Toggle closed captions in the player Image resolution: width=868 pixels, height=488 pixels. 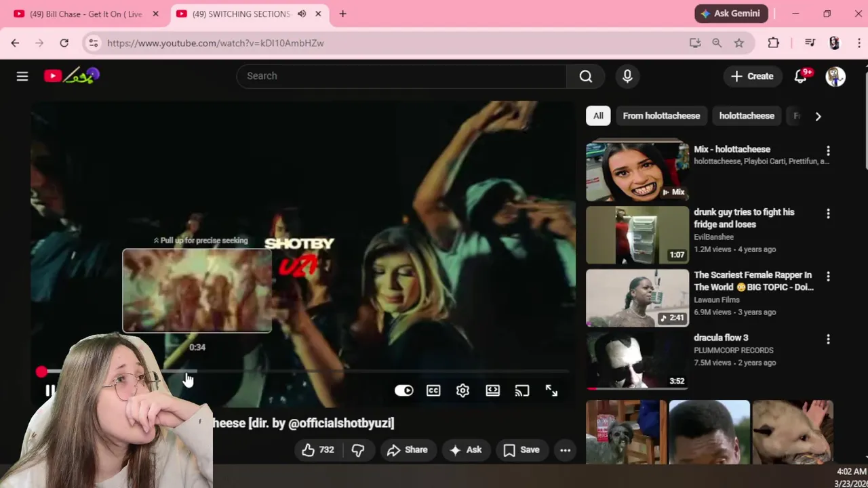click(433, 390)
